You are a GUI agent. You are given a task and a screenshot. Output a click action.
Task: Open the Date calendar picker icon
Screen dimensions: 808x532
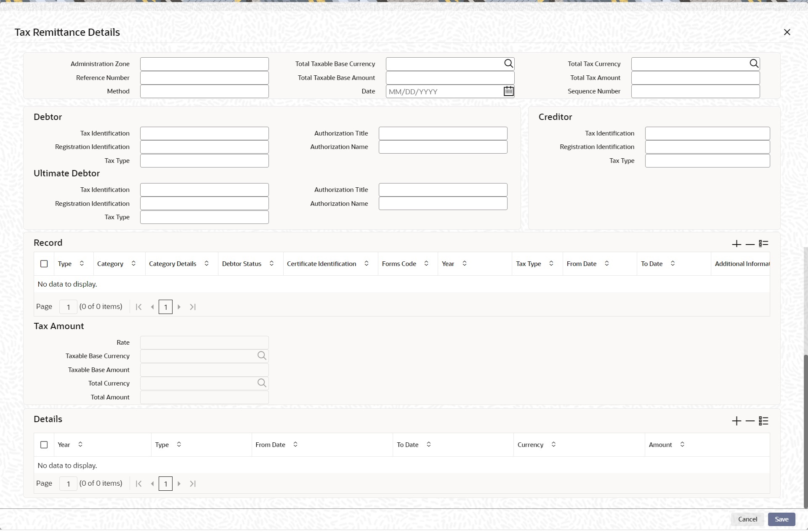[x=508, y=91]
